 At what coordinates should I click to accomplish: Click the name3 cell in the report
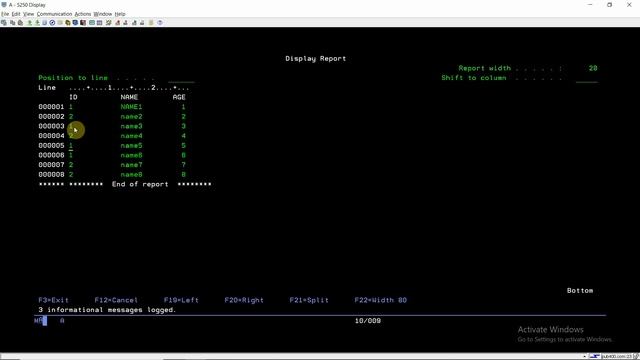pos(131,126)
